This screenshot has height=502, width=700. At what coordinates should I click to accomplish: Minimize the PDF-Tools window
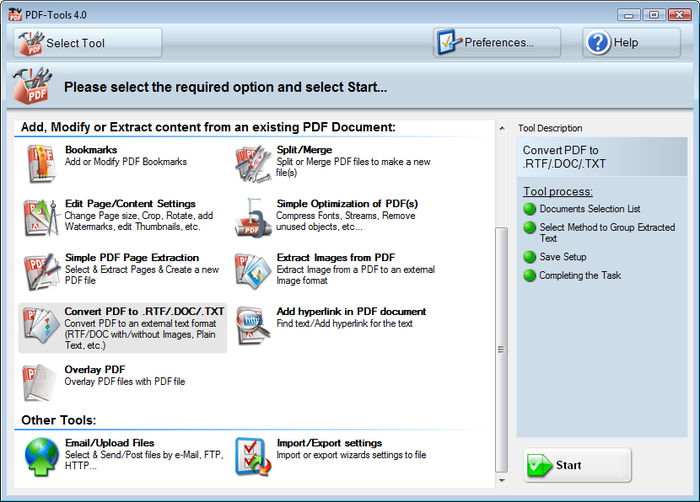click(629, 15)
